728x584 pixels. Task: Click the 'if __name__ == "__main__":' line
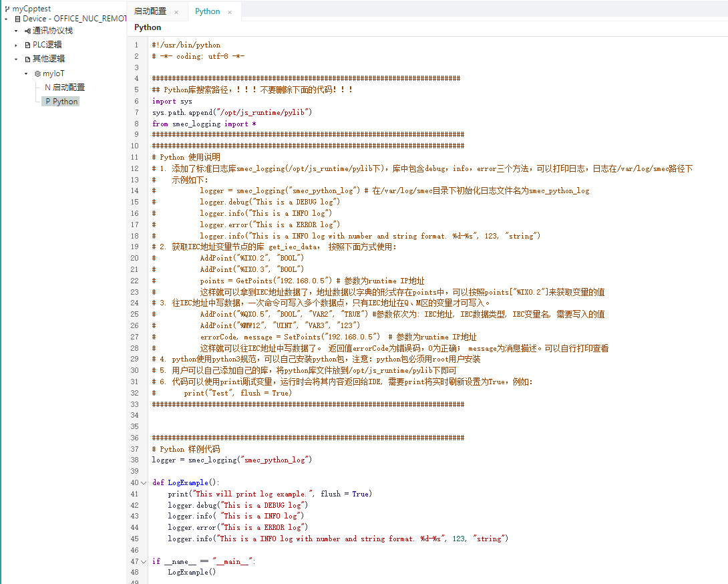point(204,562)
